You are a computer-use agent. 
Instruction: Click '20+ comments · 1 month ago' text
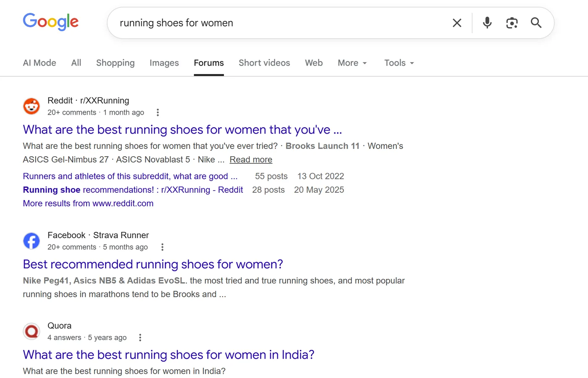point(96,113)
